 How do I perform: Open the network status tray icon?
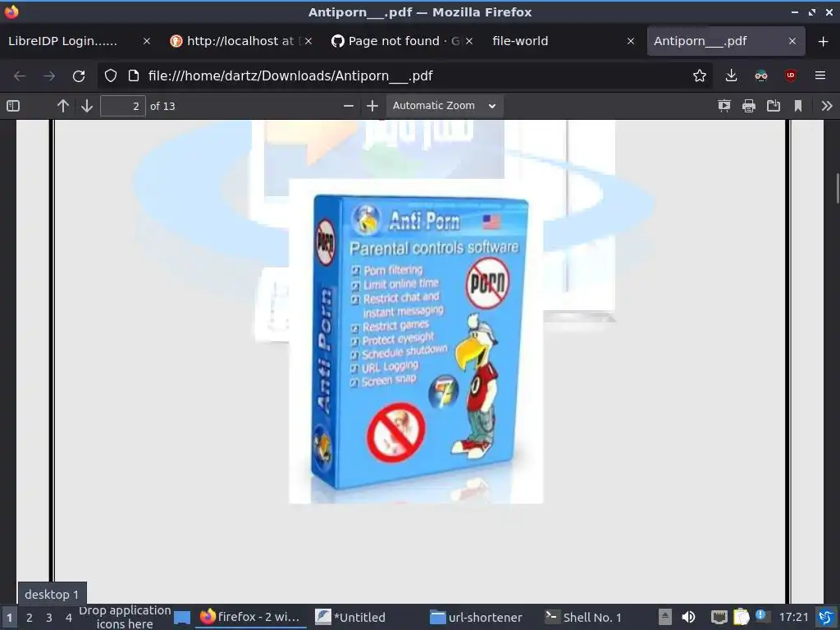click(719, 617)
